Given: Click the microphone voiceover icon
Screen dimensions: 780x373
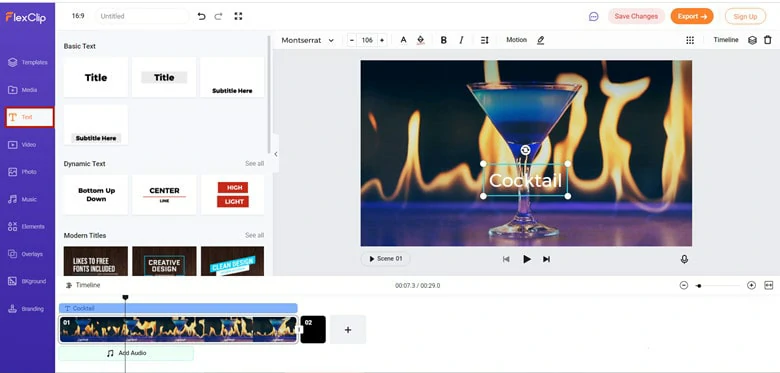Looking at the screenshot, I should point(684,259).
